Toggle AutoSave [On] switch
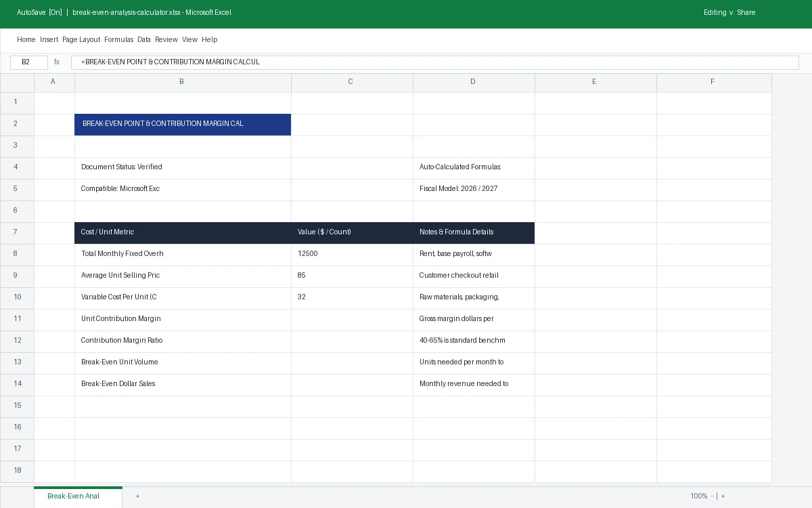 tap(39, 12)
